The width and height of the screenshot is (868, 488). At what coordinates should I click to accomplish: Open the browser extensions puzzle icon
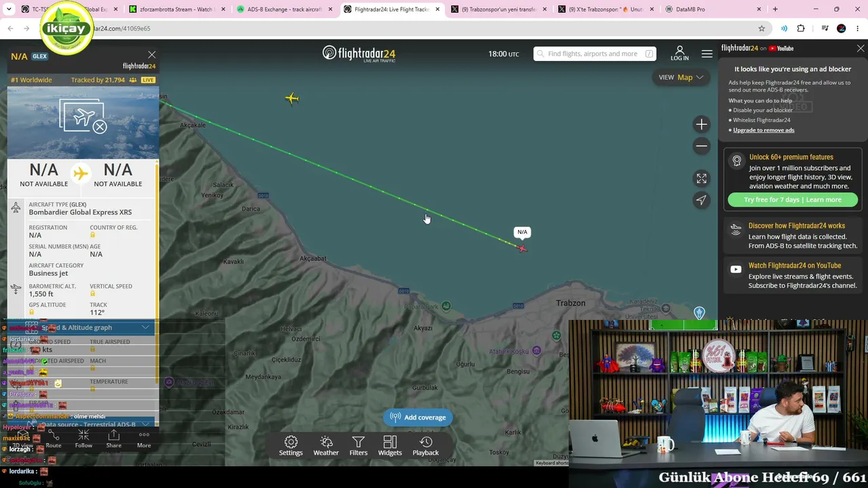[x=801, y=28]
